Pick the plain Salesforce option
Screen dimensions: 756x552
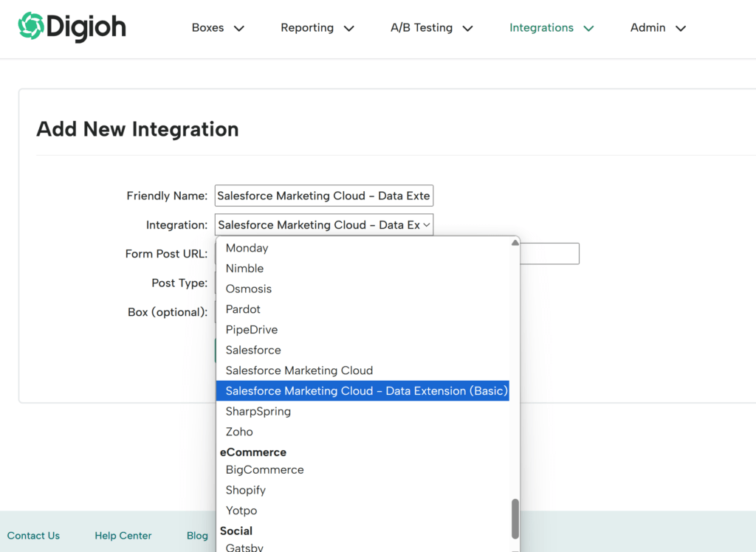[362, 350]
